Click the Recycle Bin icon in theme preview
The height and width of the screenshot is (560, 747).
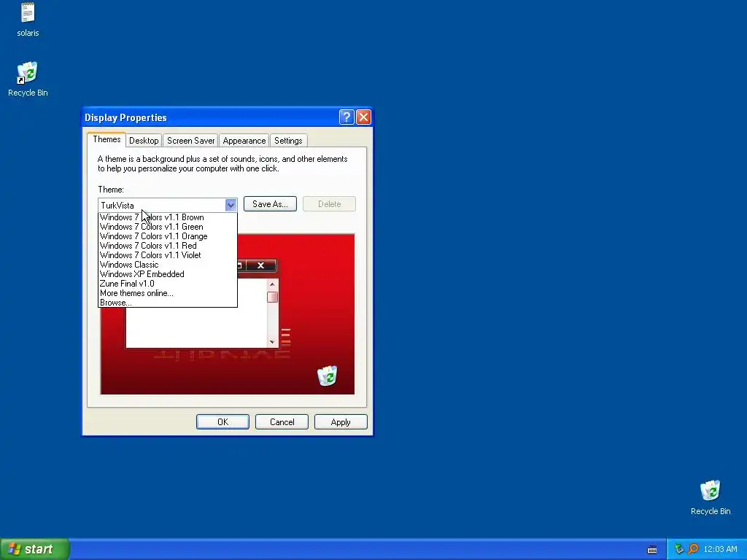click(328, 376)
